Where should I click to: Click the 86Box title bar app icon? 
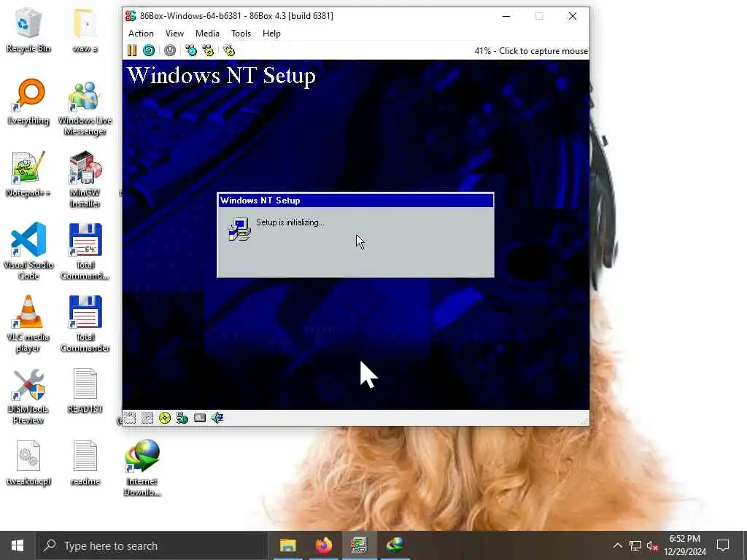tap(131, 16)
